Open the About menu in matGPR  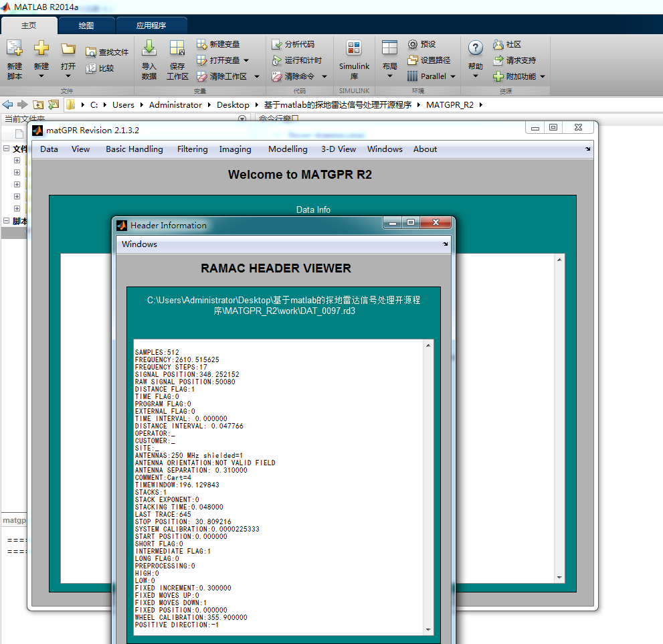[x=425, y=149]
